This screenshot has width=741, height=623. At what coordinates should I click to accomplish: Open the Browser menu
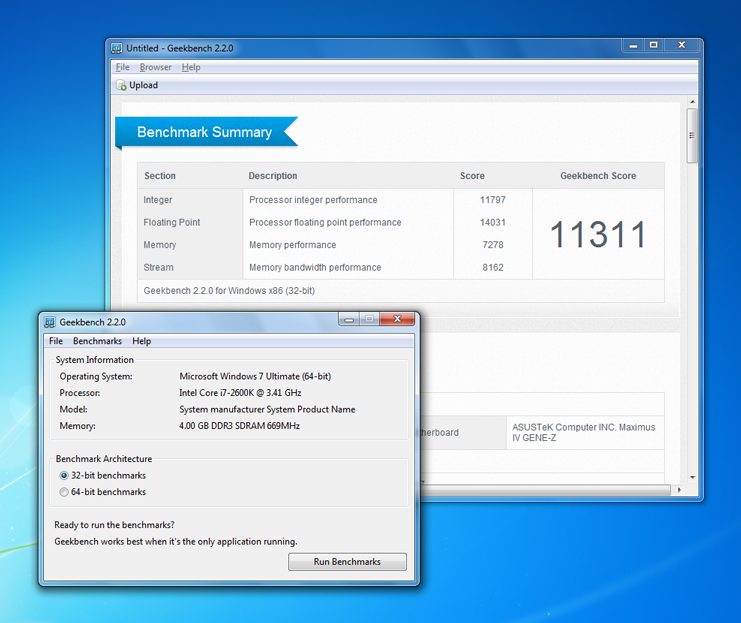coord(155,67)
